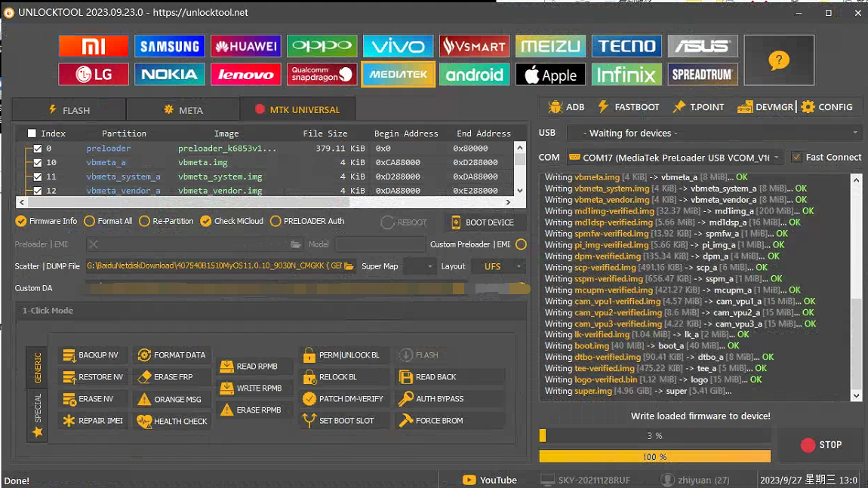Open FASTBOOT tool
Image resolution: width=868 pixels, height=488 pixels.
coord(628,107)
